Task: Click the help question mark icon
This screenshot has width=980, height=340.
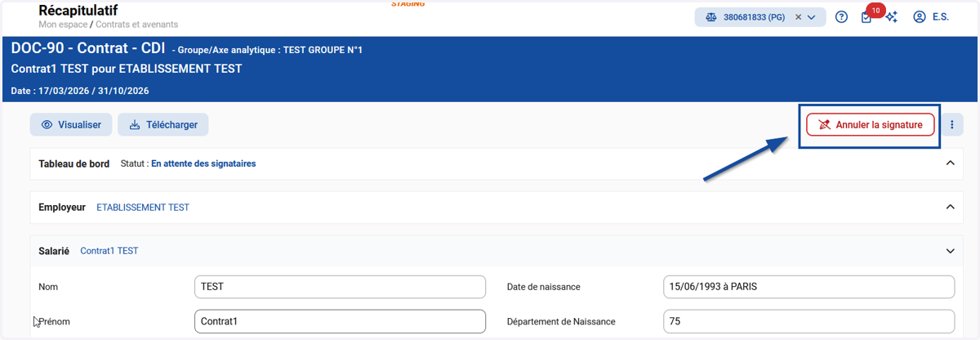Action: (x=841, y=16)
